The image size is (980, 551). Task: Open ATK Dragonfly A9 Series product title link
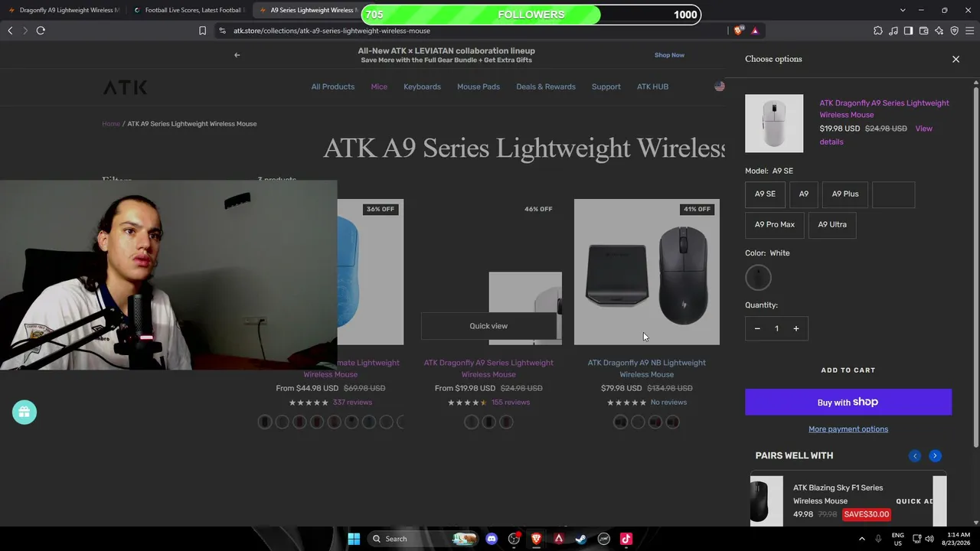click(488, 368)
